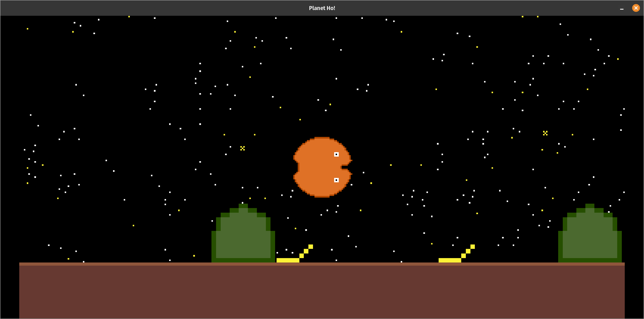Click the green bush beside the yellow ramp
Screen dimensions: 644x319
(x=243, y=233)
